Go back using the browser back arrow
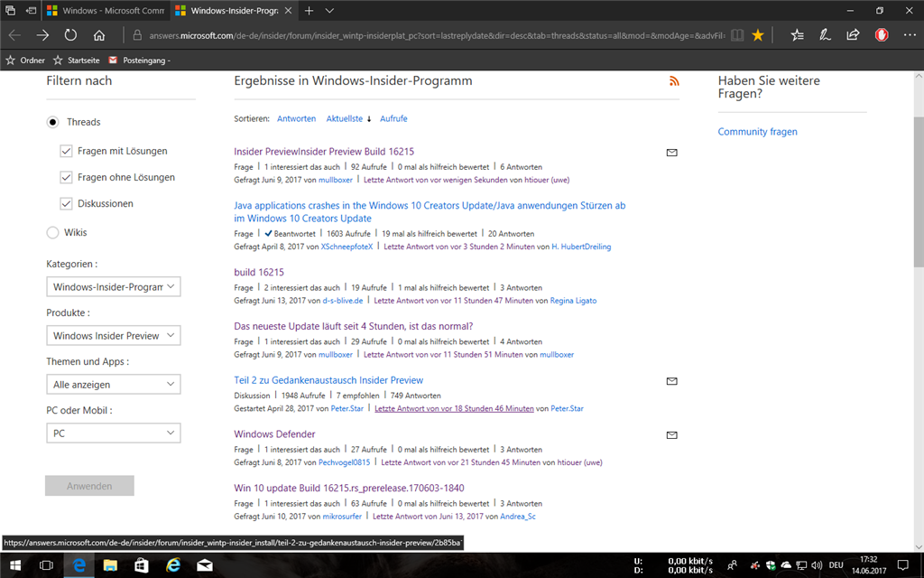924x578 pixels. pyautogui.click(x=14, y=35)
